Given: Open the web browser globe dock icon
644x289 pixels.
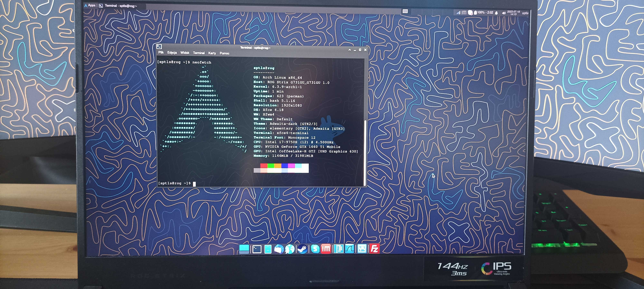Looking at the screenshot, I should click(x=290, y=249).
